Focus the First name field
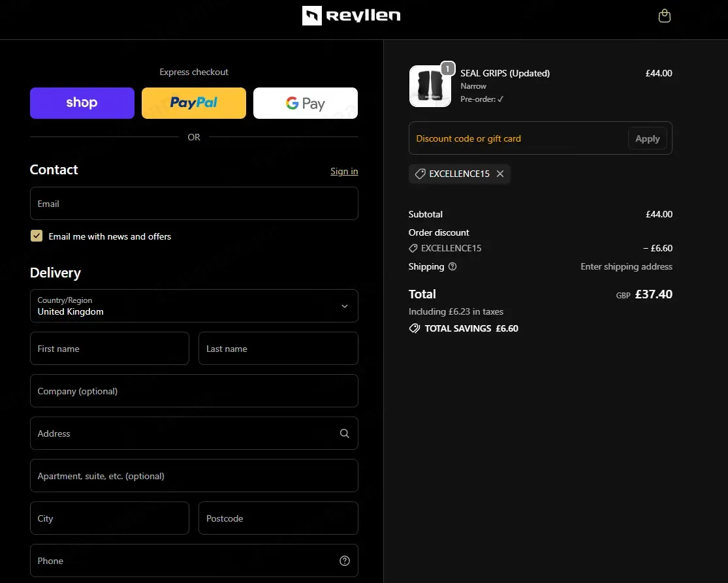 (110, 348)
